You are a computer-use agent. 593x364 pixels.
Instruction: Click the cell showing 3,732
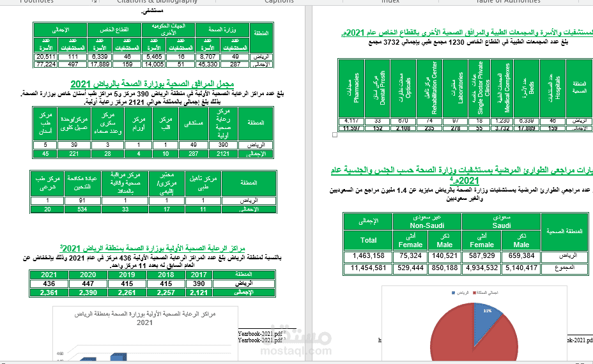[502, 128]
